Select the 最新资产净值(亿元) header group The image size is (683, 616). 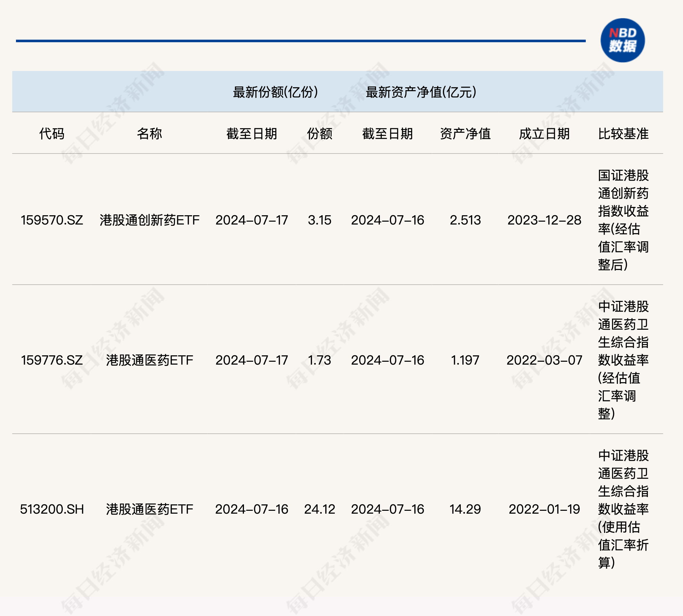421,92
